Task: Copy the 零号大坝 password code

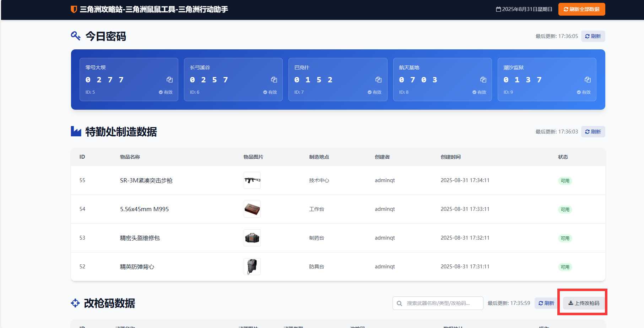Action: point(169,80)
